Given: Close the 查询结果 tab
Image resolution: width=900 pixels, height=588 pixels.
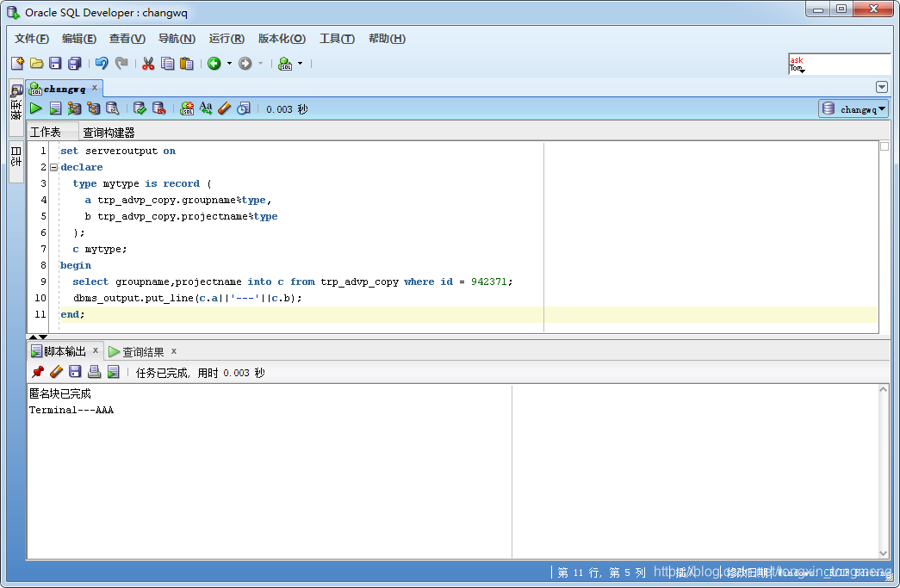Looking at the screenshot, I should 174,350.
